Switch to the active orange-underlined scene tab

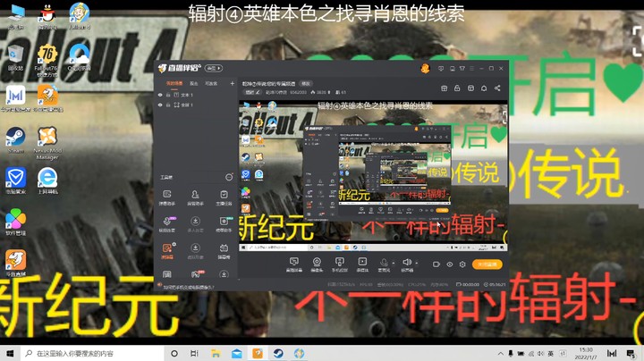point(174,83)
